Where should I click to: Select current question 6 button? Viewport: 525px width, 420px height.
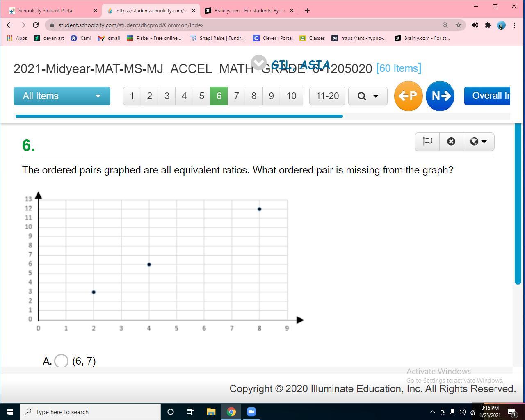click(219, 96)
